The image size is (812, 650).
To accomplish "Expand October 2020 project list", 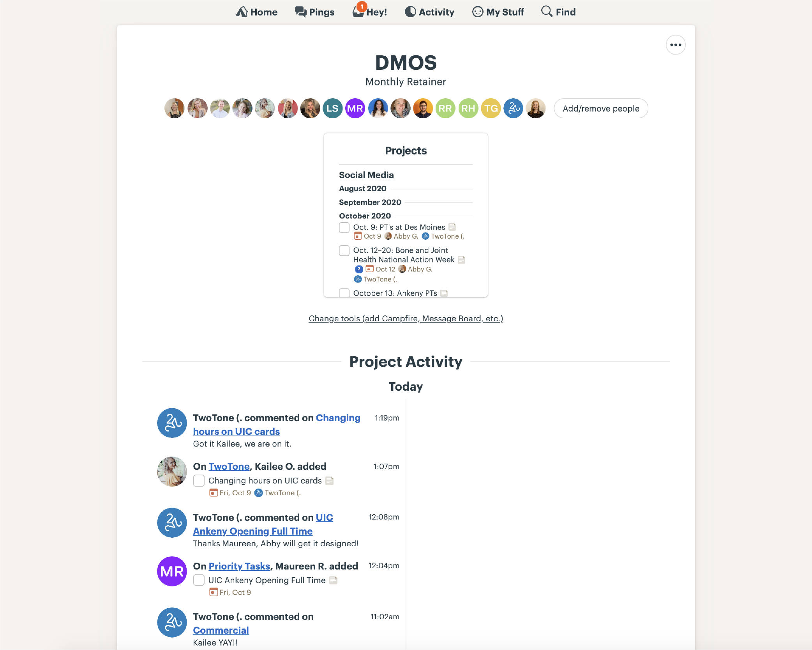I will click(x=365, y=216).
